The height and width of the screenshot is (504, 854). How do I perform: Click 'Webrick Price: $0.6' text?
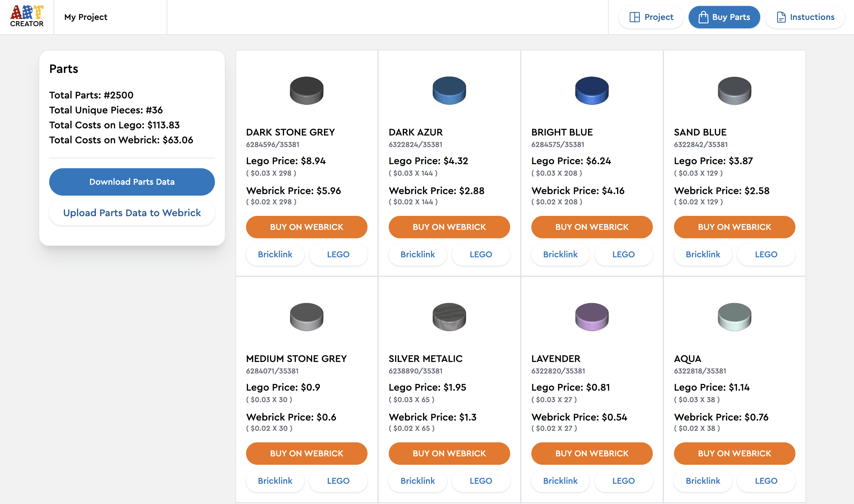(291, 417)
